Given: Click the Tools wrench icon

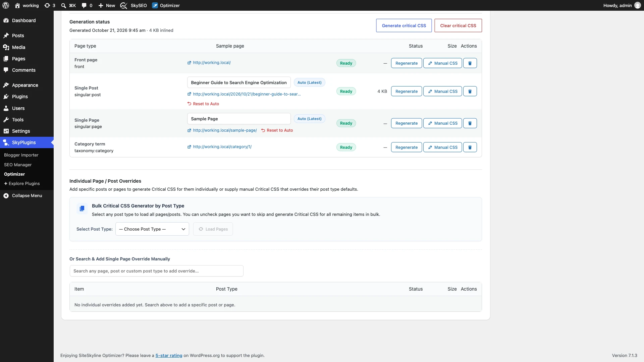Looking at the screenshot, I should pyautogui.click(x=6, y=120).
